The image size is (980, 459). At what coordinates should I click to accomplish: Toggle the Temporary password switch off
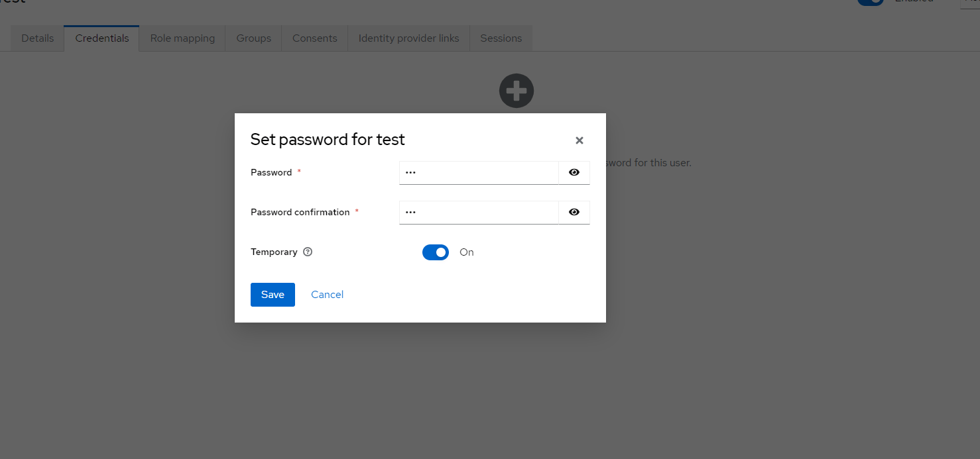pyautogui.click(x=435, y=252)
